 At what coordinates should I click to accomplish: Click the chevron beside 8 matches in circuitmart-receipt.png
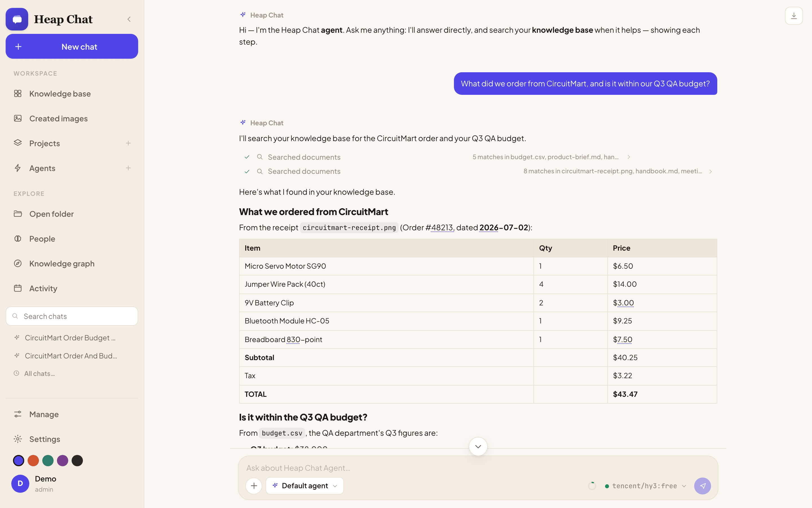click(x=711, y=171)
